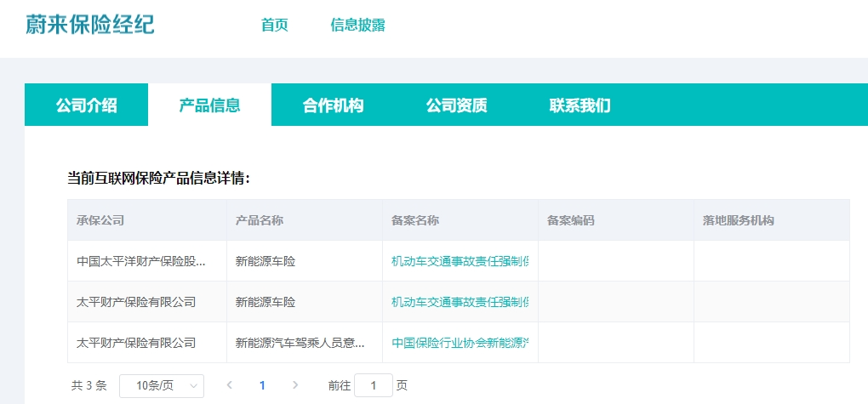Click the 蔚来保险经纪 site logo
This screenshot has height=404, width=868.
tap(90, 24)
